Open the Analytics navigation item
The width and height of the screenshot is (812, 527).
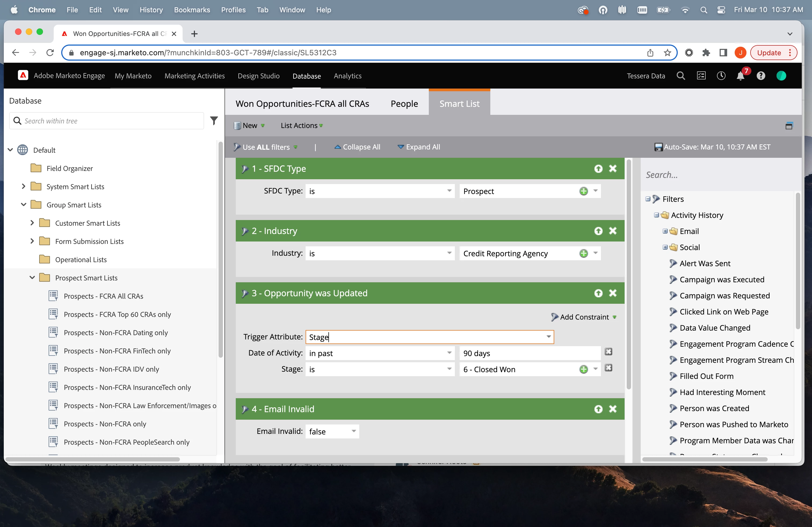347,76
